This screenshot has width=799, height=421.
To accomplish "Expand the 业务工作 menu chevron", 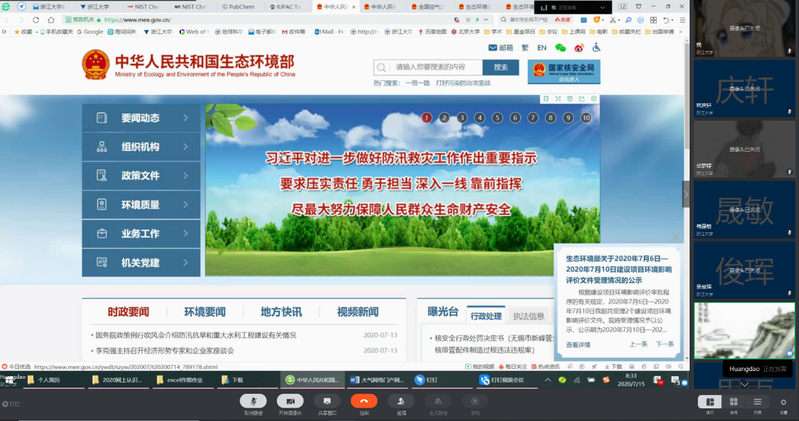I will click(185, 233).
